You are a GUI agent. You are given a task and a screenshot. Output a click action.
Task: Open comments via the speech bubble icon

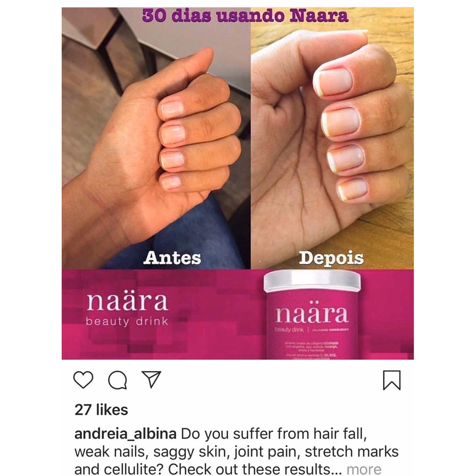point(118,380)
